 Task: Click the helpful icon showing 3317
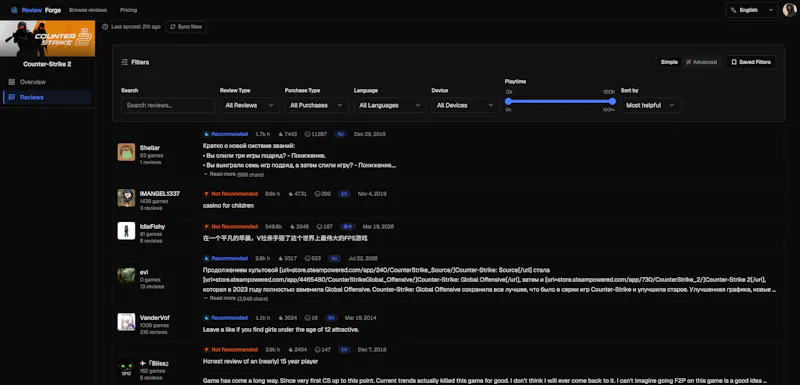coord(281,259)
